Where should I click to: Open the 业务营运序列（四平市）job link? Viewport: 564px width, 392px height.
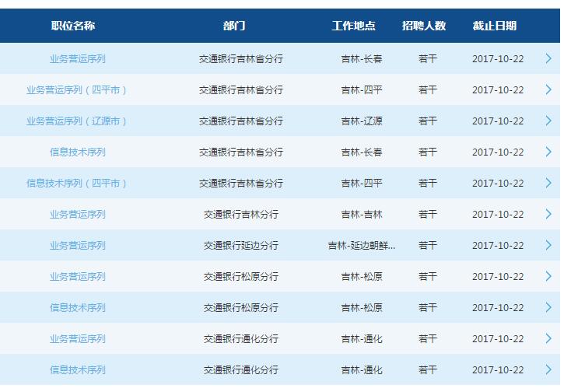(x=77, y=90)
